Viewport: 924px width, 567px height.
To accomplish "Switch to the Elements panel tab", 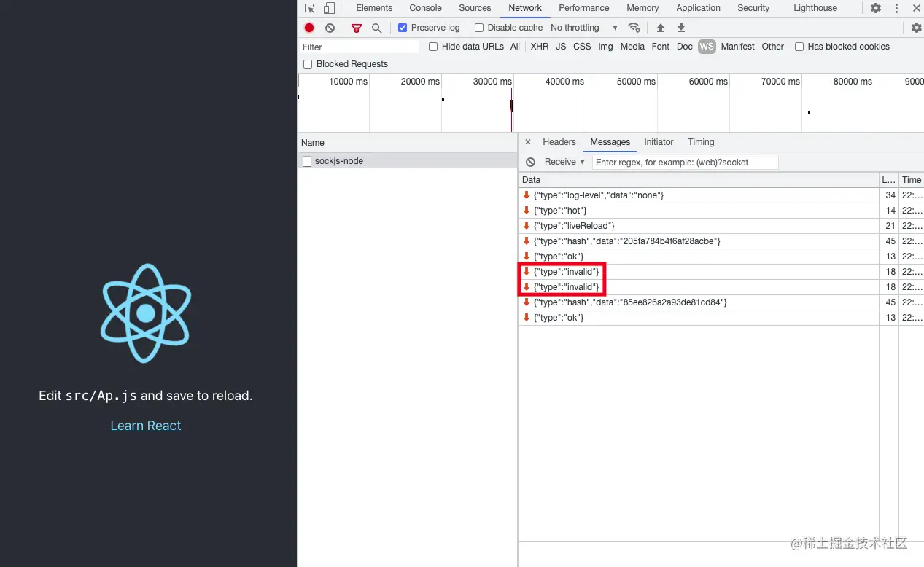I will [x=374, y=8].
